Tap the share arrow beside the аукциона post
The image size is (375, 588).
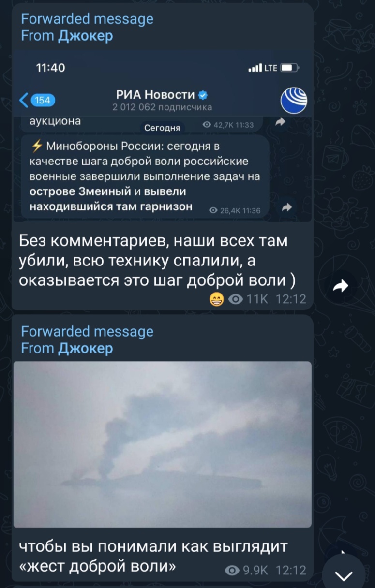point(281,123)
